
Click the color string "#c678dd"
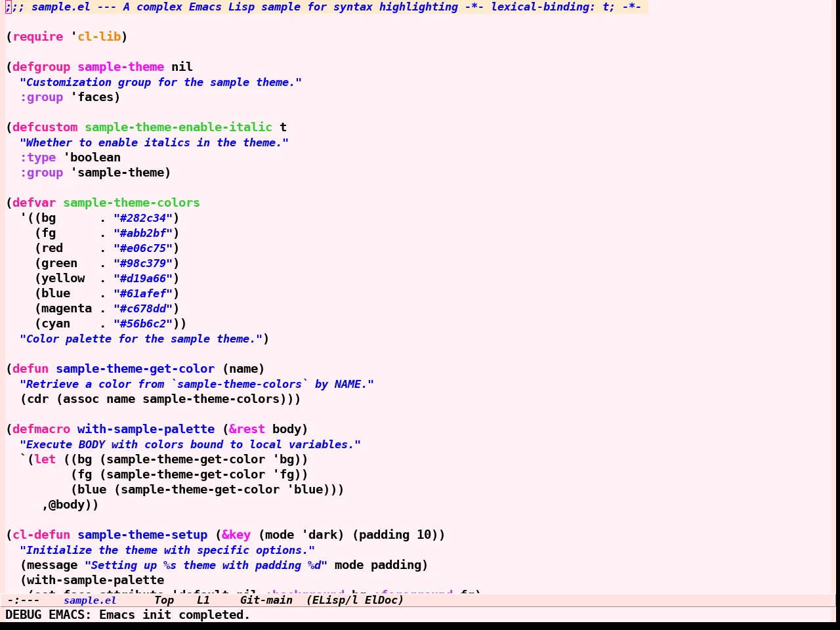coord(142,308)
